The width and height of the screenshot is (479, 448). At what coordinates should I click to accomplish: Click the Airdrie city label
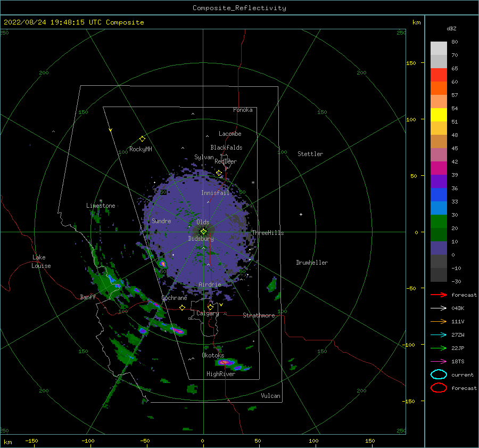tap(210, 284)
